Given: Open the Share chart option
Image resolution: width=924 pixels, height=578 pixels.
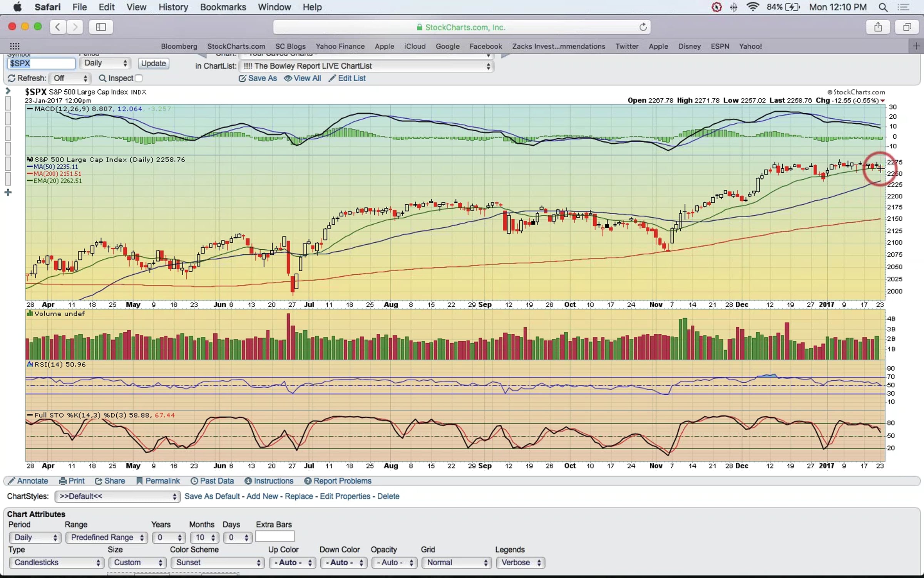Looking at the screenshot, I should coord(110,481).
